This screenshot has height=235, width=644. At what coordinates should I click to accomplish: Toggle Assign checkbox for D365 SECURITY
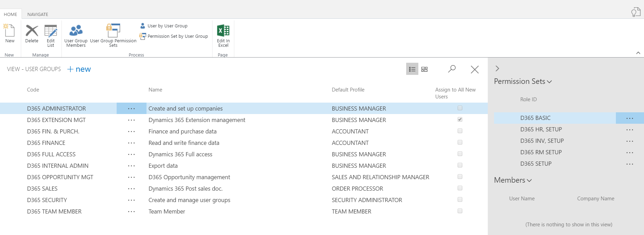[460, 200]
